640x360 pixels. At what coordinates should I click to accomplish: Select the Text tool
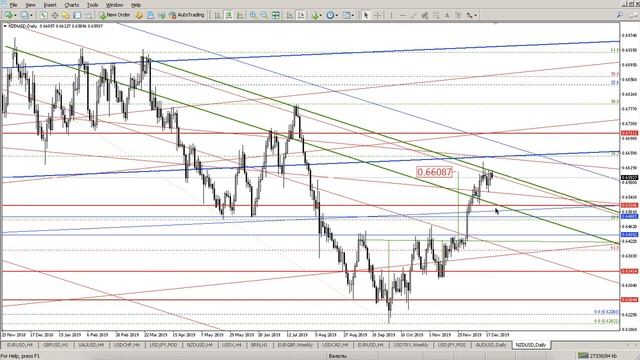click(447, 15)
